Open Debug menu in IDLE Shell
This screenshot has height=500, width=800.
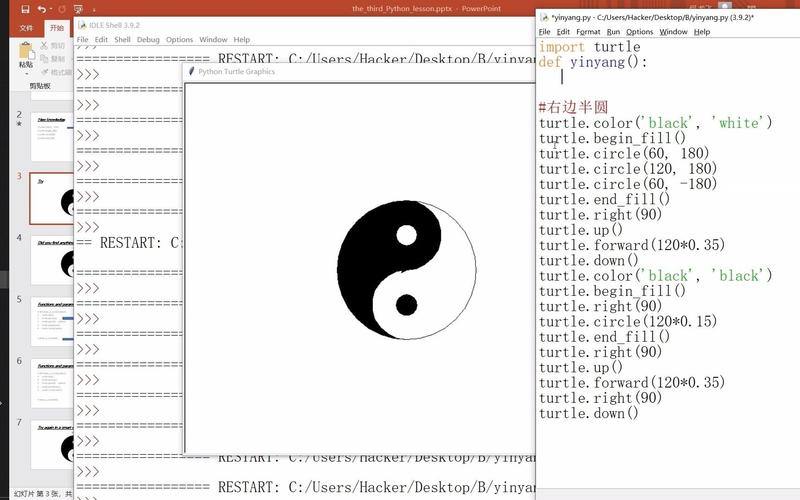148,39
